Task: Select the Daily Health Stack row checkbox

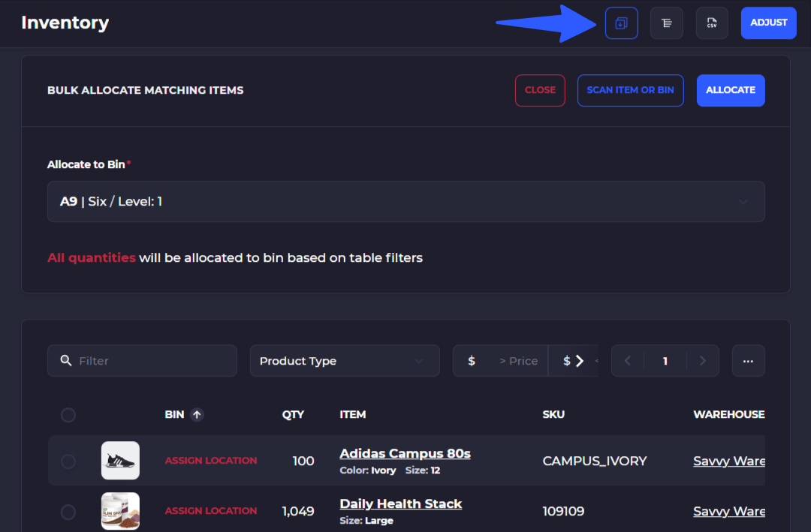Action: [68, 512]
